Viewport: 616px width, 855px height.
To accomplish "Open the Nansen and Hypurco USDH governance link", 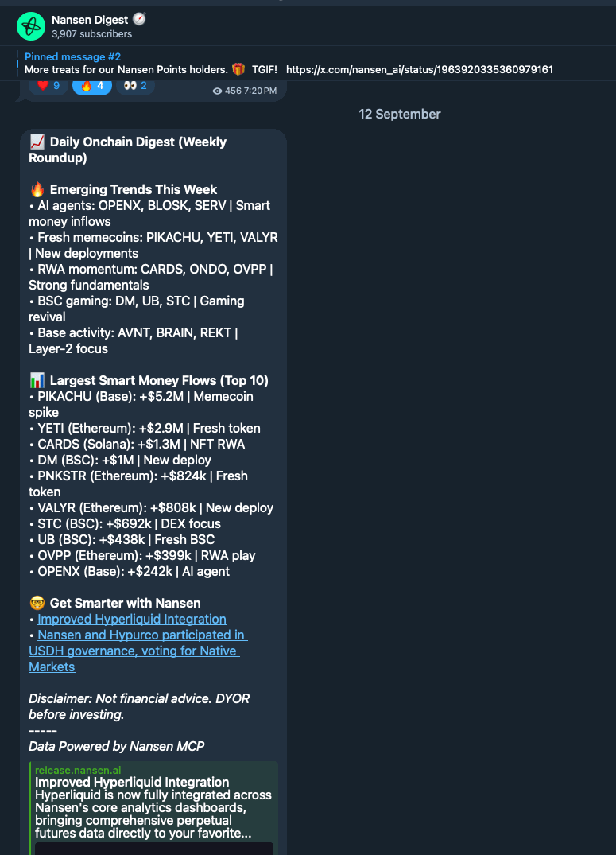I will point(138,651).
